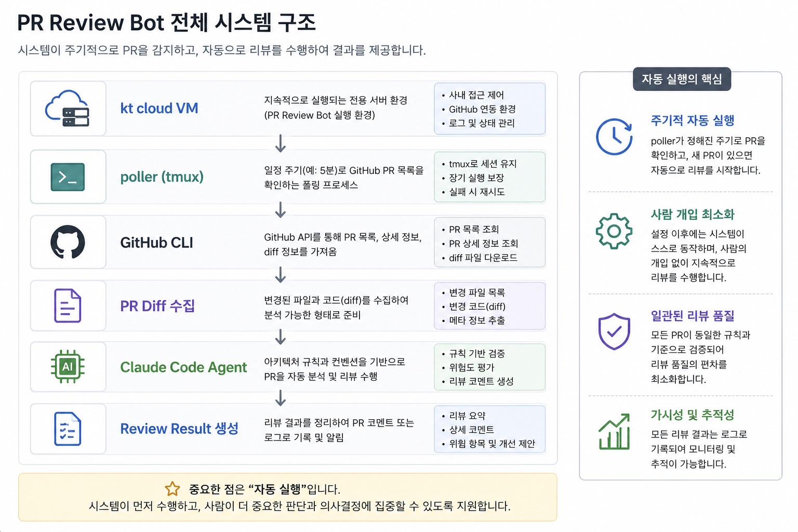
Task: Click the poller (tmux) title
Action: coord(162,177)
